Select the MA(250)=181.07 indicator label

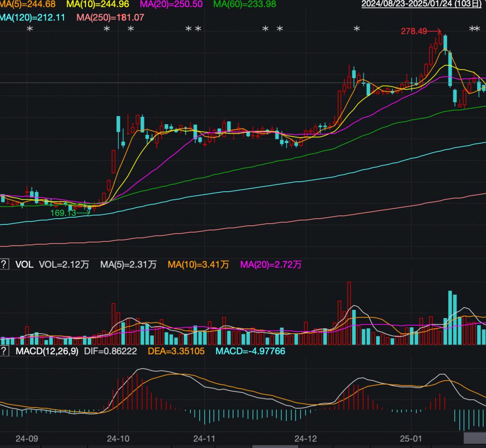pos(110,18)
